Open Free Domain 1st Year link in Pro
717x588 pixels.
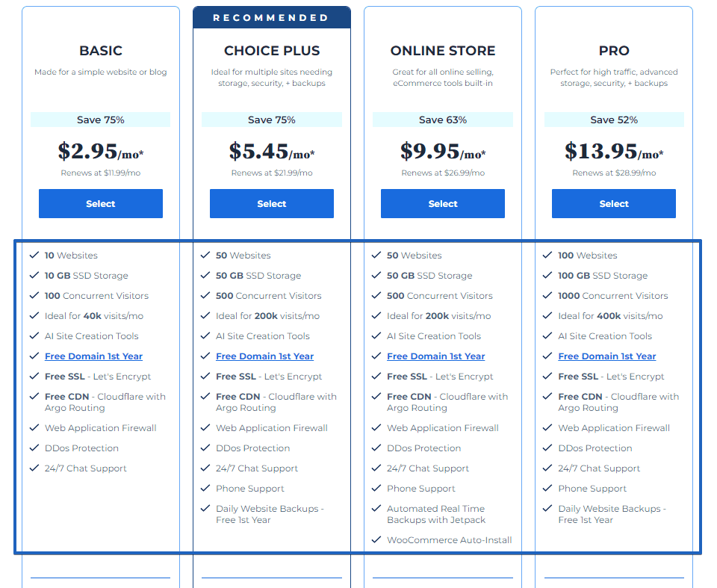pyautogui.click(x=606, y=356)
